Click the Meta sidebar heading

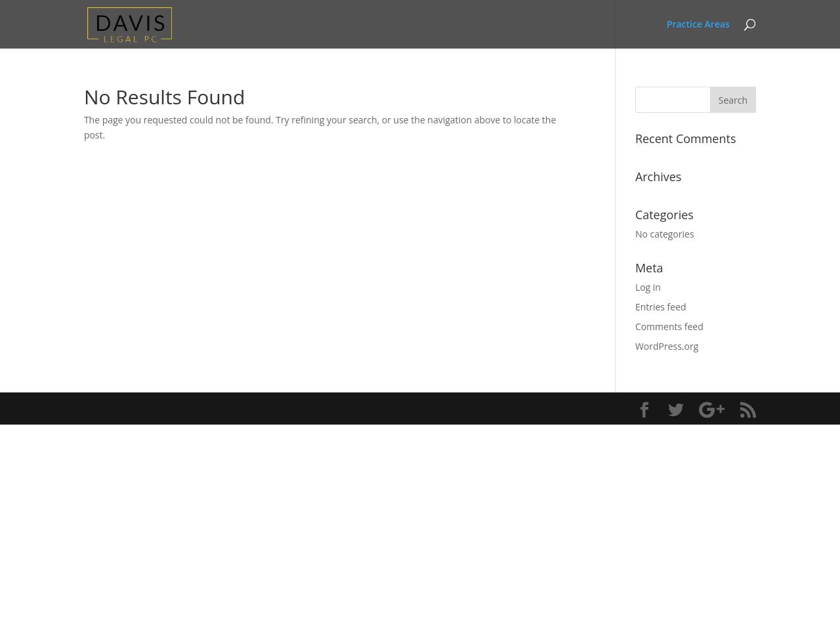[649, 268]
